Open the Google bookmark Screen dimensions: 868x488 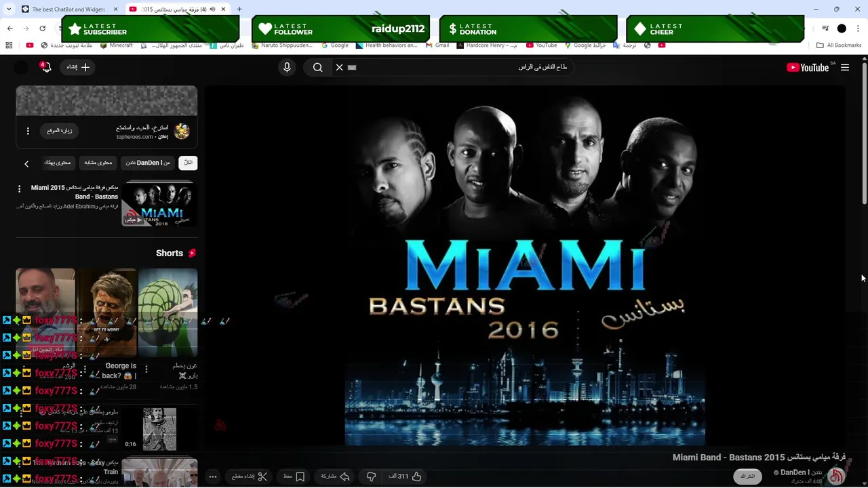point(335,45)
